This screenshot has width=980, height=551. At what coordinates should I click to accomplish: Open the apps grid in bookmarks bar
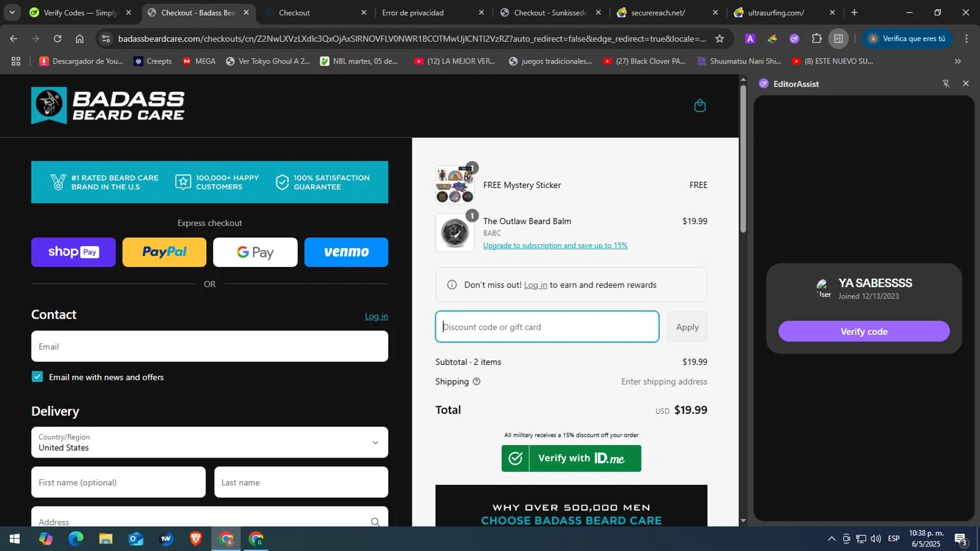(x=16, y=61)
